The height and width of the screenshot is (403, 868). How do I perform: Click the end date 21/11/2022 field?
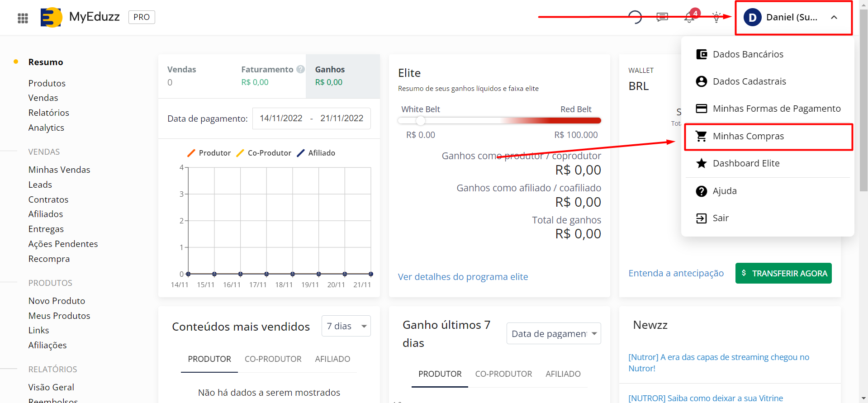[x=342, y=119]
